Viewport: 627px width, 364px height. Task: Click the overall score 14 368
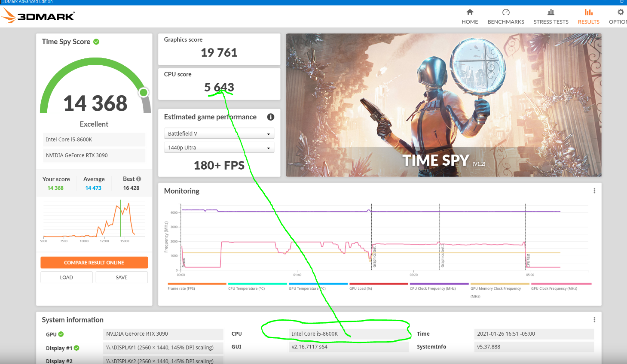95,103
